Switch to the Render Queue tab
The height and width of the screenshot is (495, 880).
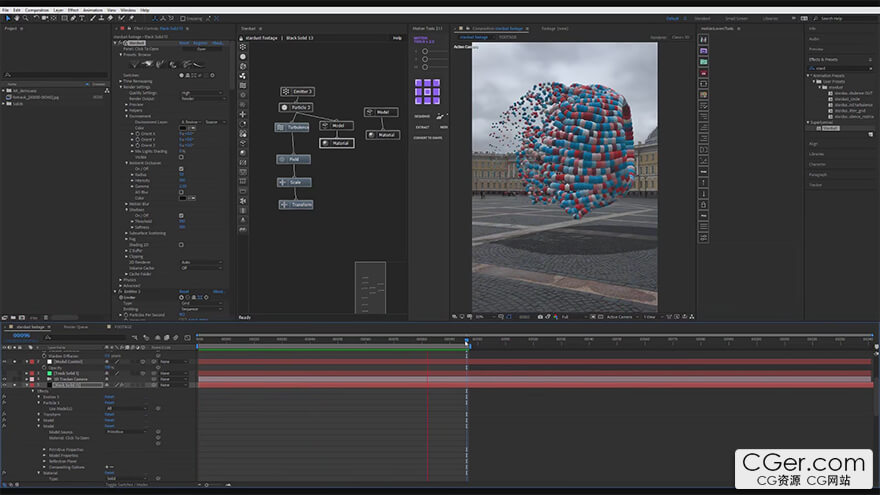[76, 326]
